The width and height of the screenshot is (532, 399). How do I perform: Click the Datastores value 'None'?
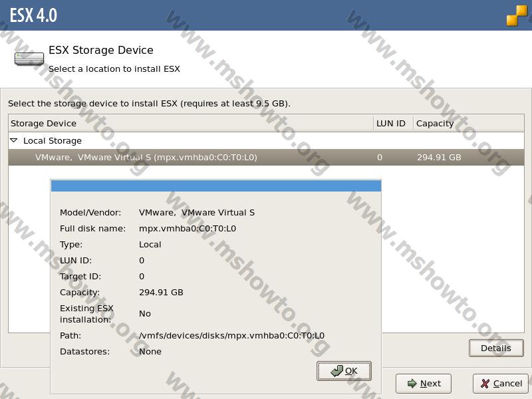[x=150, y=352]
